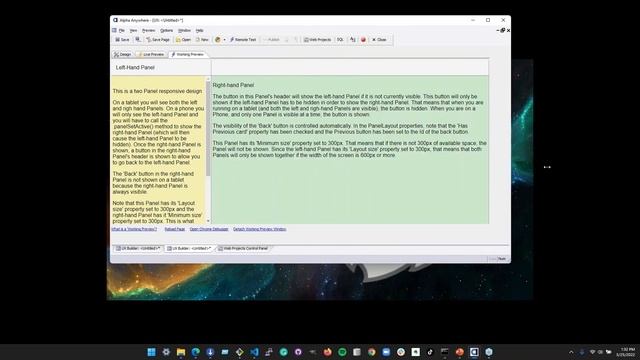
Task: Click the Save Page toolbar button
Action: pos(158,40)
